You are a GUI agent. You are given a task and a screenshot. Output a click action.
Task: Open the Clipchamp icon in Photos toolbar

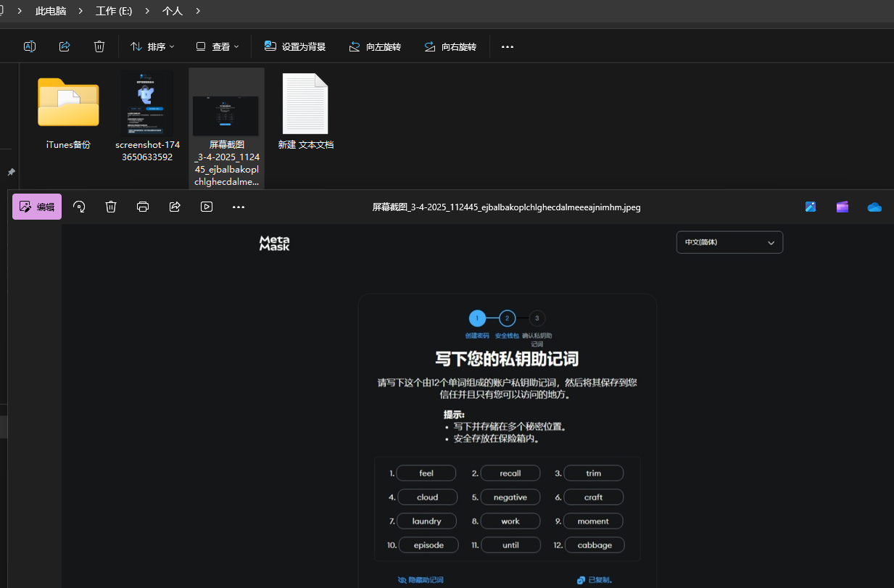click(x=842, y=207)
